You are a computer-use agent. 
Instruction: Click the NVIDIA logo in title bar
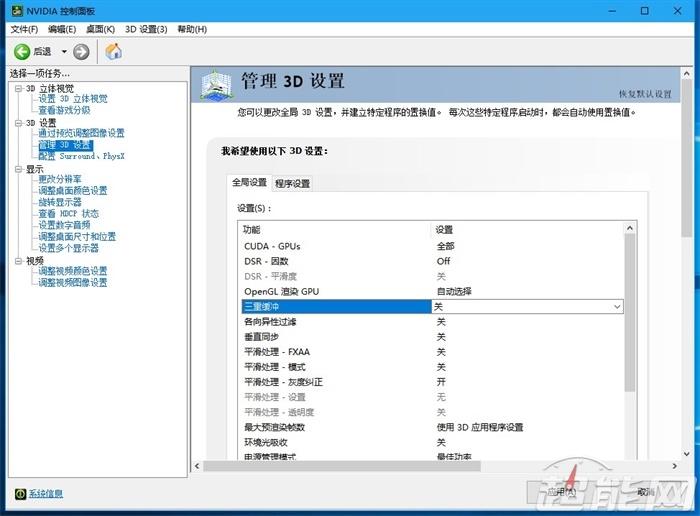tap(17, 11)
